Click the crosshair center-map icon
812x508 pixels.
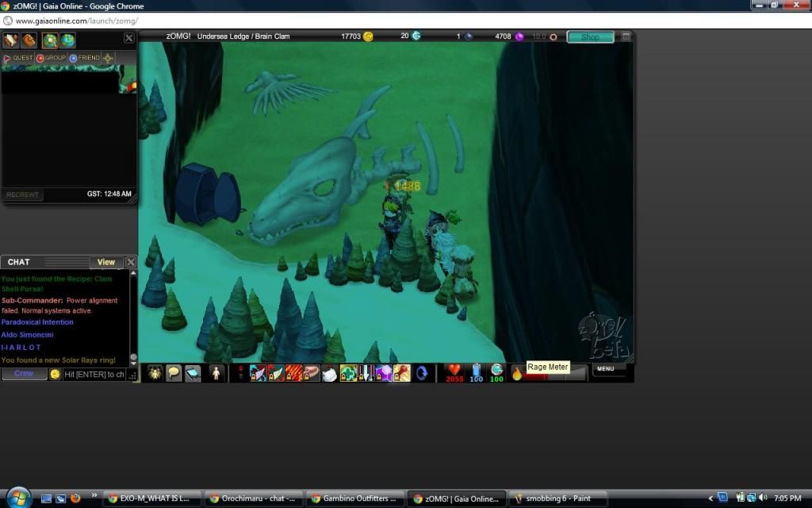[x=108, y=58]
